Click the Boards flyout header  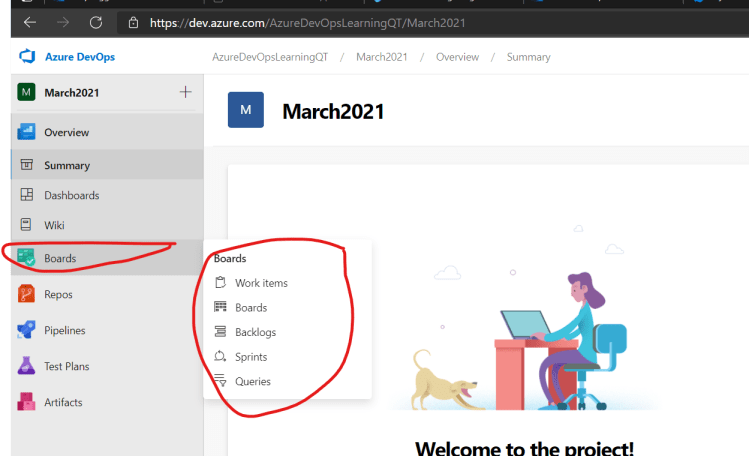[x=230, y=258]
